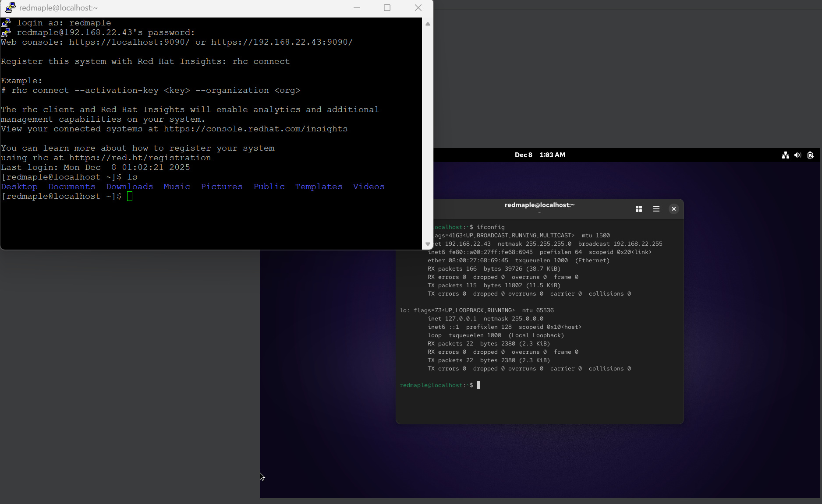Open the GNOME network status icon

coord(785,155)
